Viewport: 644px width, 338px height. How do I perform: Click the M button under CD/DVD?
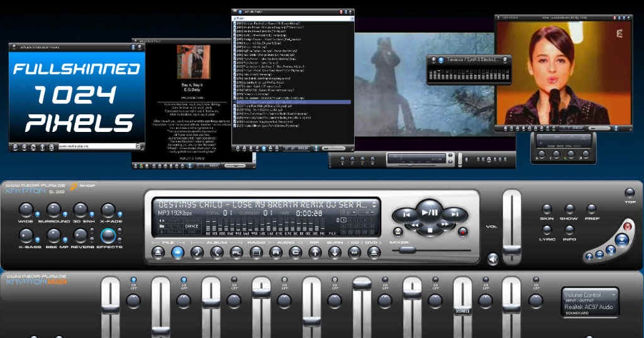tap(355, 253)
